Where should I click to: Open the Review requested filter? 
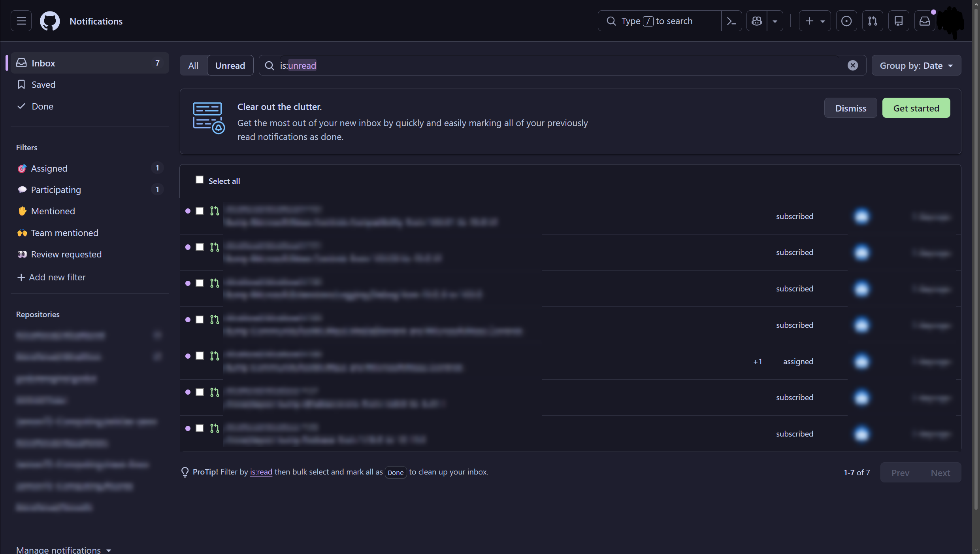coord(90,254)
